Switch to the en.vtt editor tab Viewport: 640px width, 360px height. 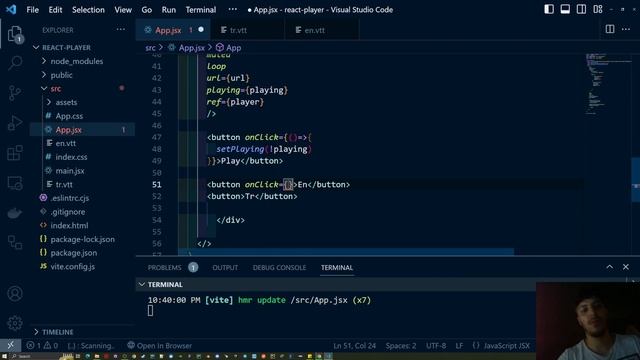click(x=322, y=30)
